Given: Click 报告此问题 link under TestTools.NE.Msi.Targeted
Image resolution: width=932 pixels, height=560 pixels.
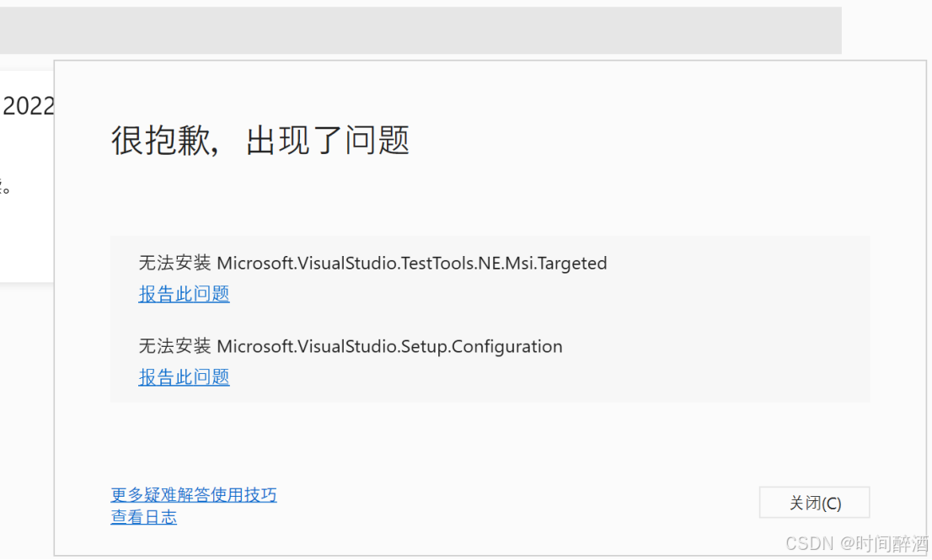Looking at the screenshot, I should coord(185,294).
